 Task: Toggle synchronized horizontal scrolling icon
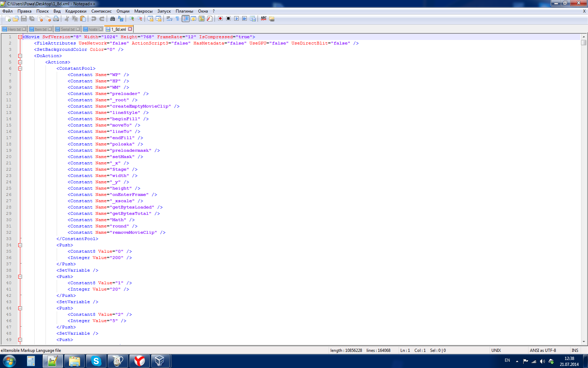[159, 19]
